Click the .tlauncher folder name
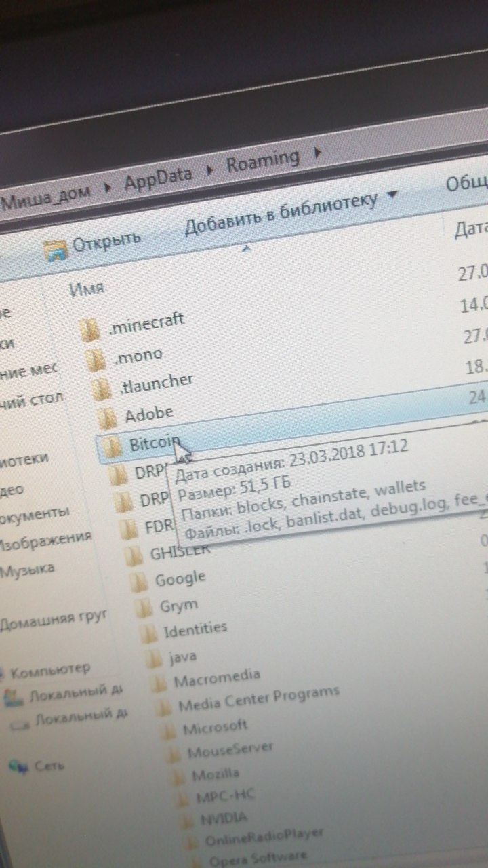Screen dimensions: 488x868 pos(156,384)
